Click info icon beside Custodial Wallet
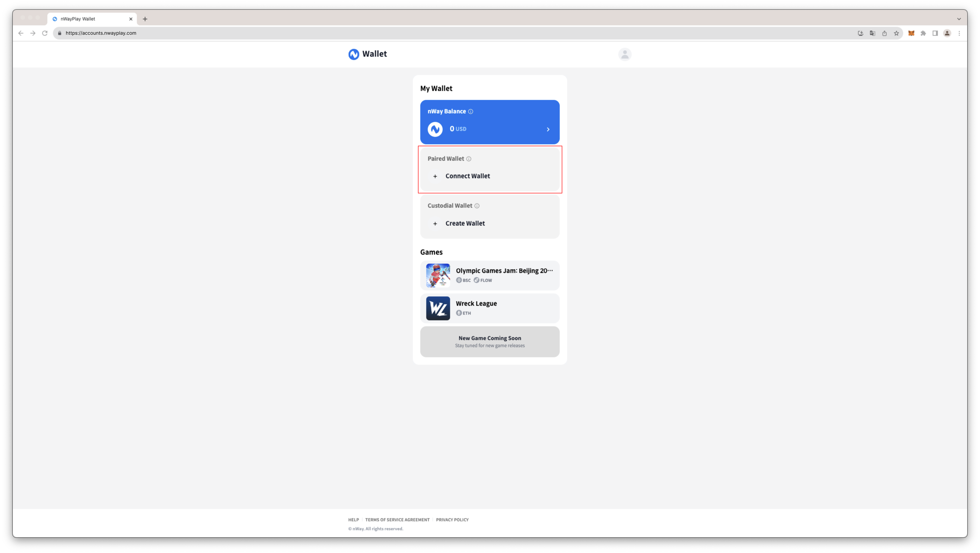The height and width of the screenshot is (553, 980). [477, 206]
